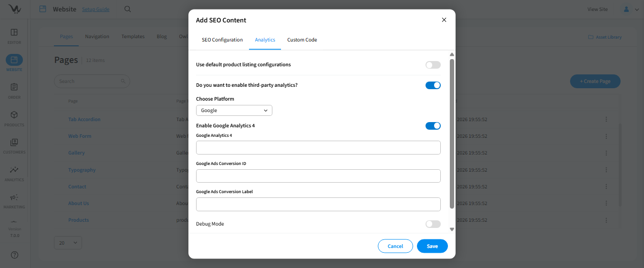This screenshot has width=644, height=268.
Task: Open the Editor sidebar icon
Action: 14,32
